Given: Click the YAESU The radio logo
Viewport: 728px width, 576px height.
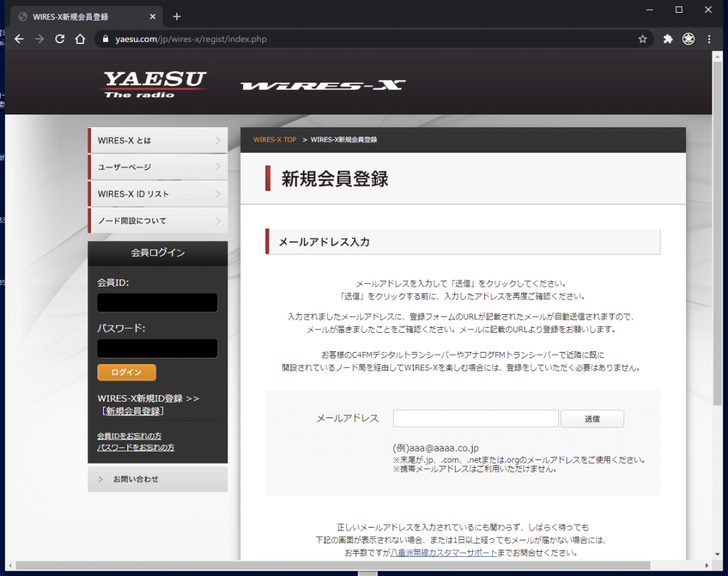Looking at the screenshot, I should tap(154, 82).
